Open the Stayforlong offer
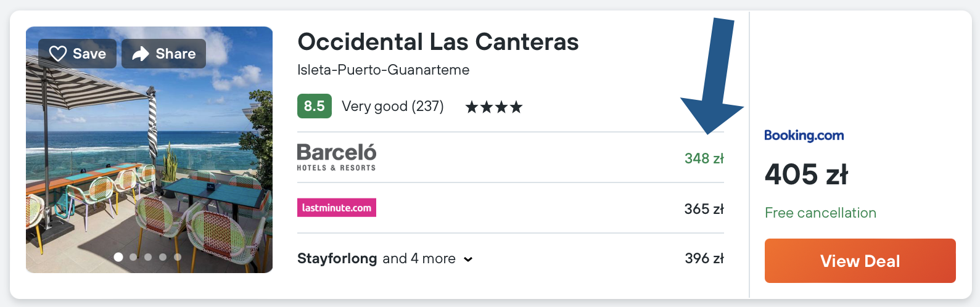Screen dimensions: 980x307 click(337, 258)
